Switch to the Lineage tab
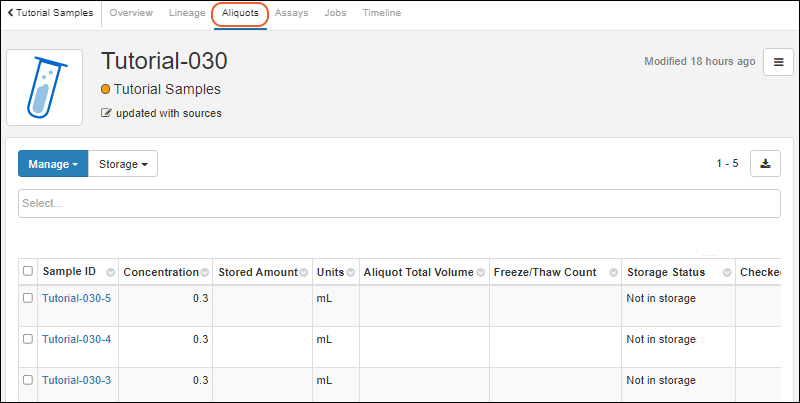Viewport: 800px width, 403px height. (187, 13)
